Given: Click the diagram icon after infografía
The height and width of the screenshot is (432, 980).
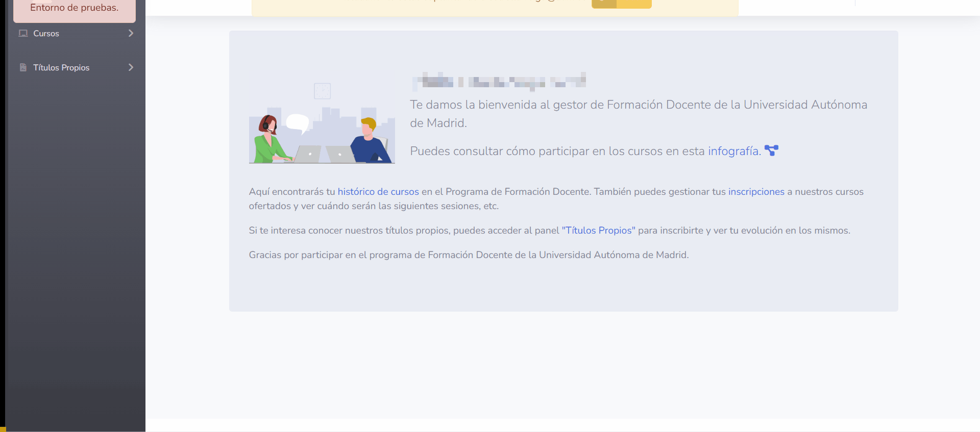Looking at the screenshot, I should (771, 150).
